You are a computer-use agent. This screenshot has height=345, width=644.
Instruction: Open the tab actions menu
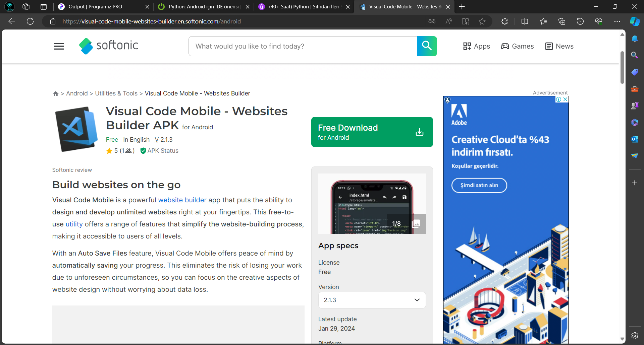tap(44, 7)
